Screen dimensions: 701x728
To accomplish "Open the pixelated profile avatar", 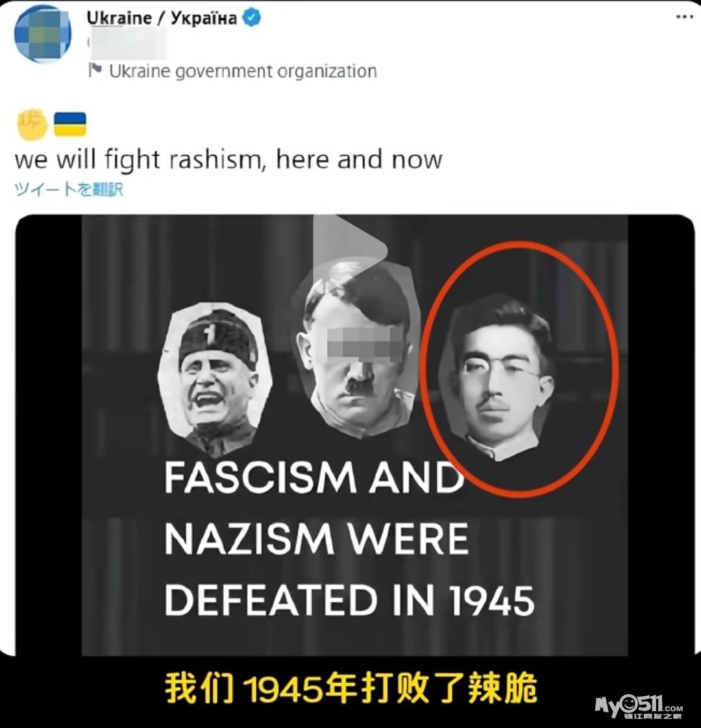I will pyautogui.click(x=43, y=35).
